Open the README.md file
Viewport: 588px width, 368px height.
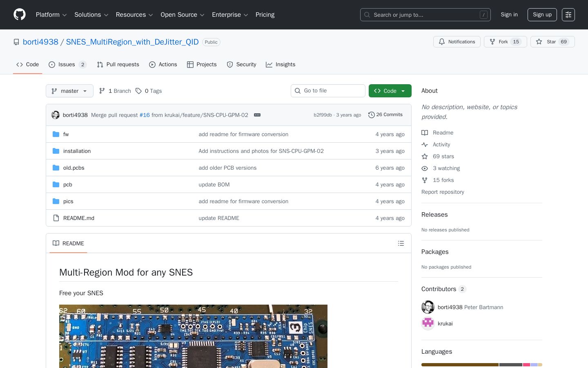pos(79,218)
